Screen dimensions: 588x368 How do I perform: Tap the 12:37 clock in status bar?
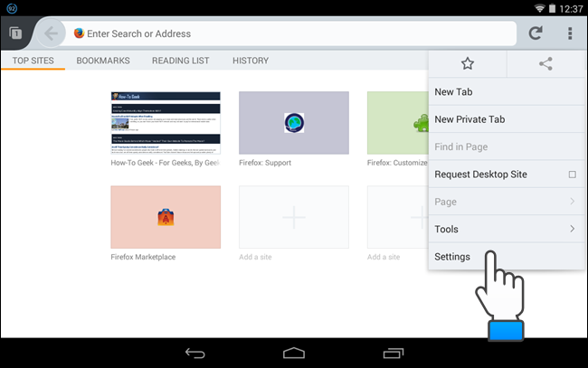click(x=571, y=9)
